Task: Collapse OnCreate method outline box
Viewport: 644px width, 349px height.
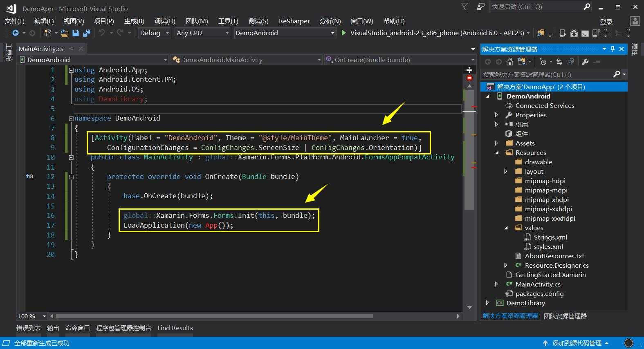Action: pos(71,177)
